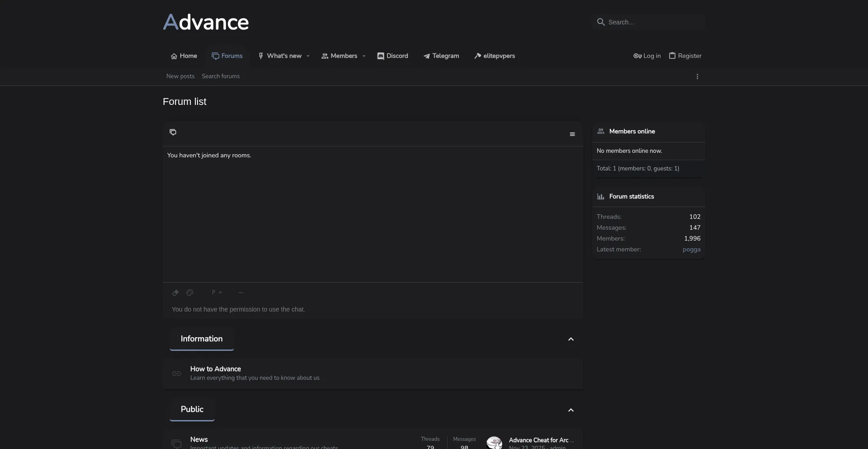
Task: Open the paragraph format dropdown
Action: [x=217, y=293]
